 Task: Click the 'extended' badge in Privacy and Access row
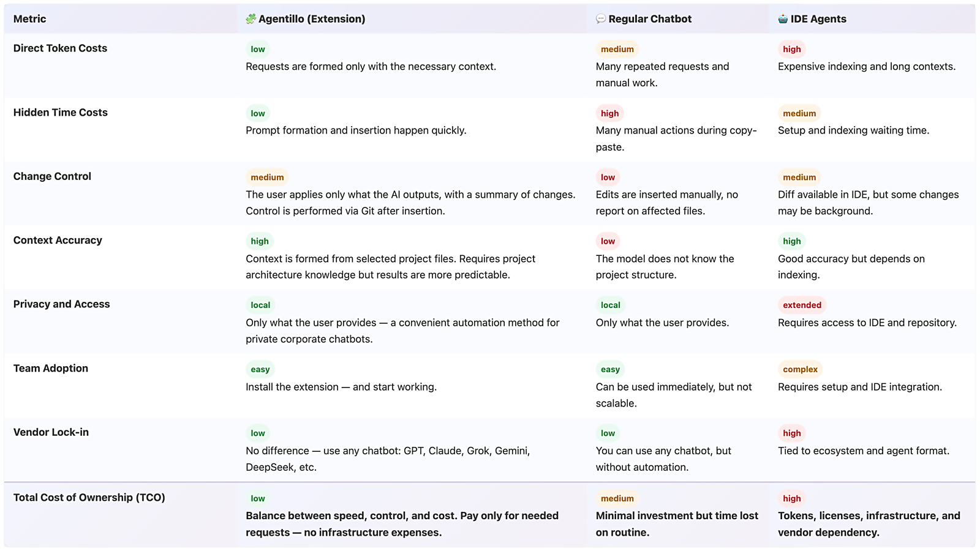(x=802, y=305)
